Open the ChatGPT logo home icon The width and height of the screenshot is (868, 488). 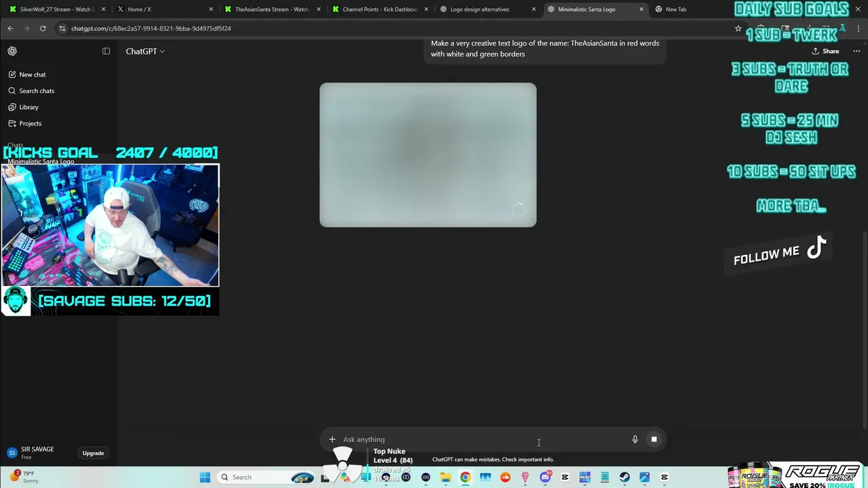click(x=12, y=51)
